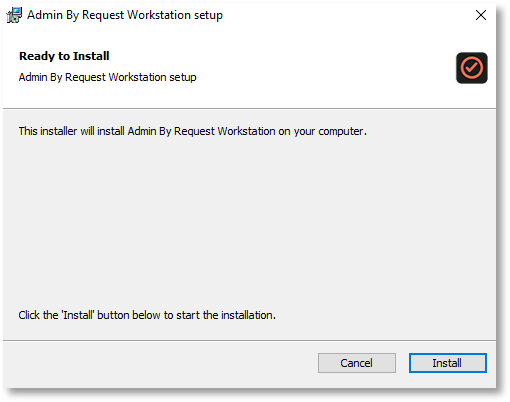The image size is (510, 402).
Task: Click the Admin By Request checkmark logo
Action: (x=472, y=68)
